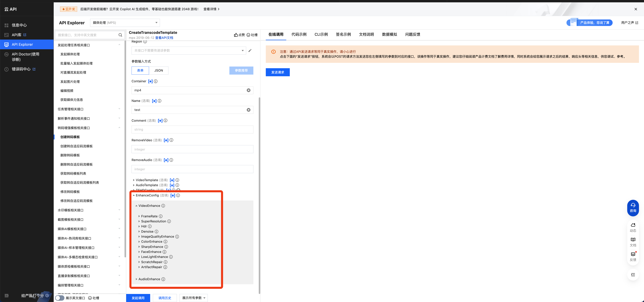Click the search magnifier icon in API search box
Screen dimensions: 644x302
tap(120, 35)
